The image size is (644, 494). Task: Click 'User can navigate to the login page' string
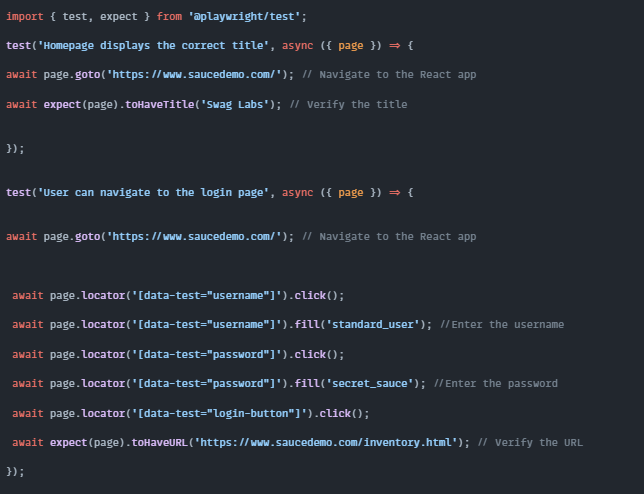click(147, 192)
